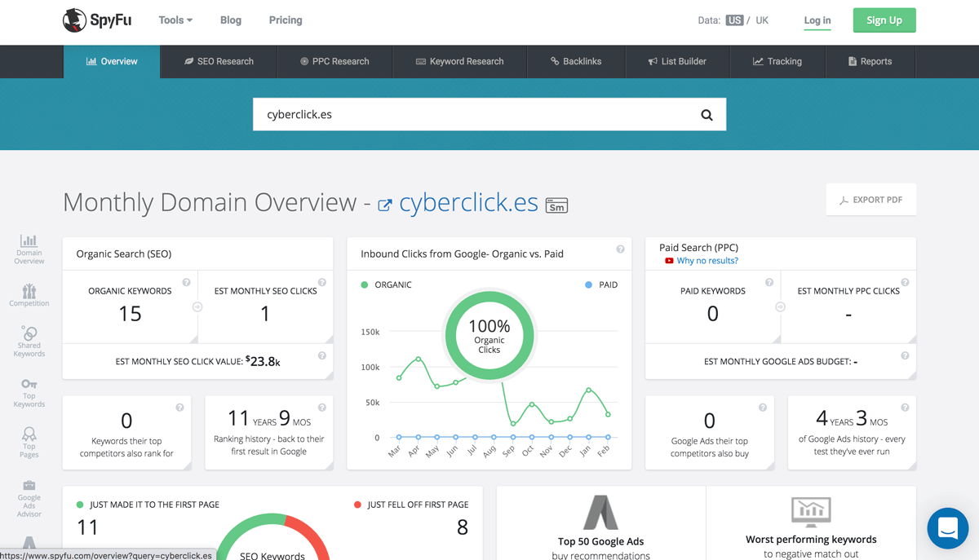Open Google Ads Advisor in sidebar
The image size is (979, 560).
29,499
